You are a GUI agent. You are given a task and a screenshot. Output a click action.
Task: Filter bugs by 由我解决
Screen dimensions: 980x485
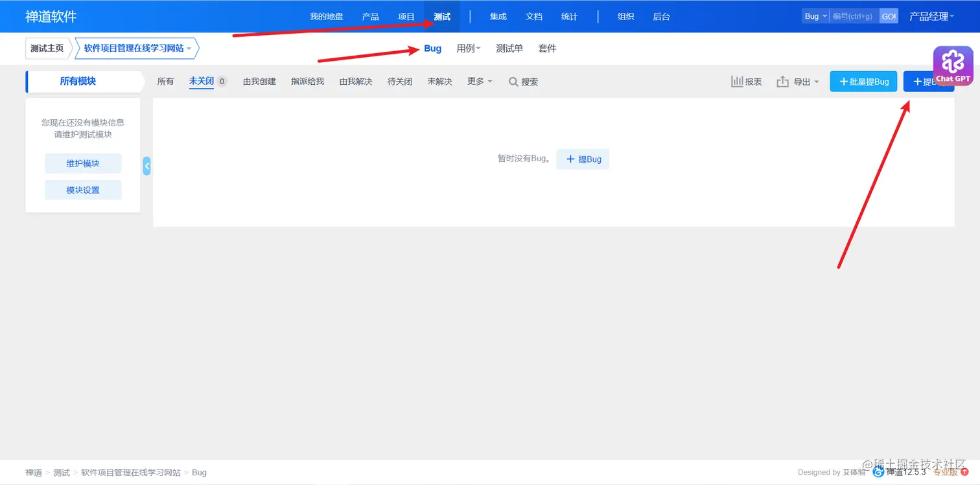(356, 82)
